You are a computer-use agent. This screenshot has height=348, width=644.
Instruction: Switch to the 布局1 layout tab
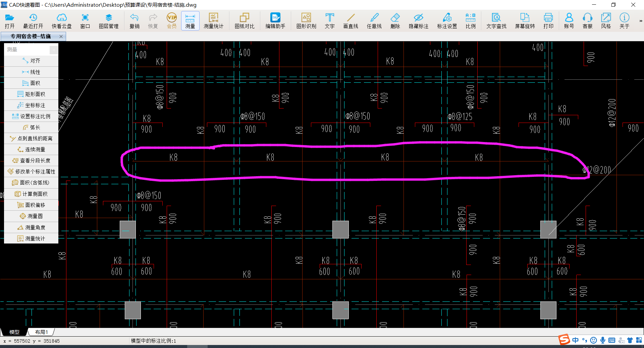point(42,332)
